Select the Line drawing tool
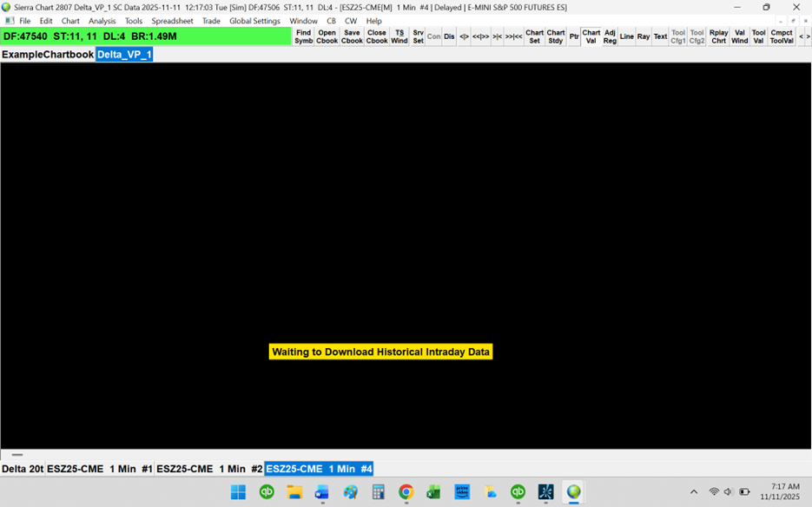Screen dimensions: 812x507 (627, 36)
